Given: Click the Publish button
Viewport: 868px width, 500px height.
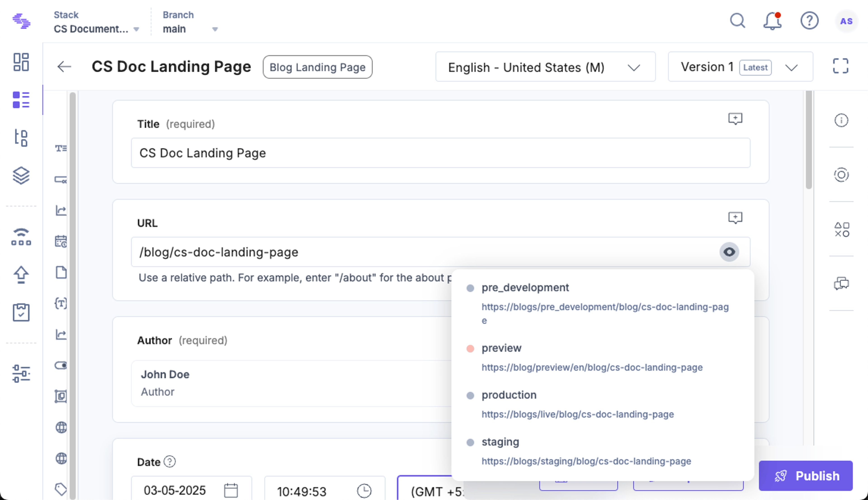Looking at the screenshot, I should 805,476.
